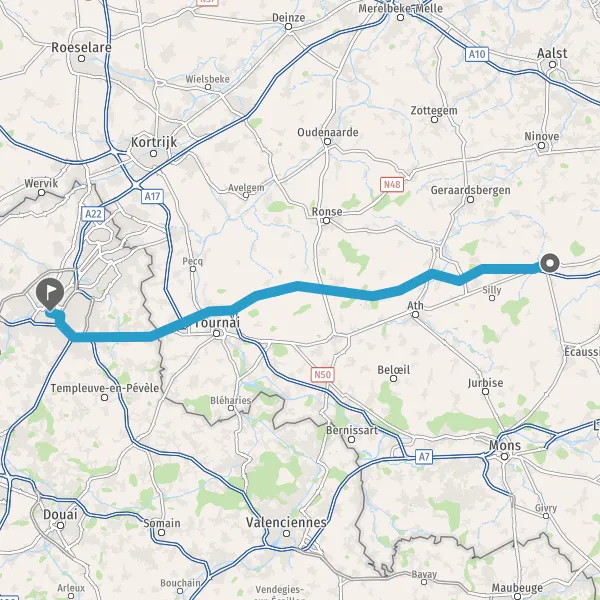The width and height of the screenshot is (600, 600).
Task: Click the N48 road shield
Action: click(x=392, y=185)
